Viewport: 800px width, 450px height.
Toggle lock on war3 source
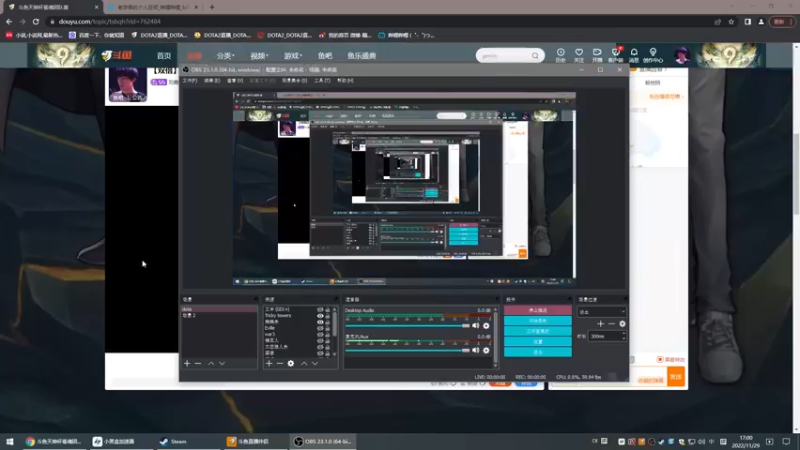pyautogui.click(x=328, y=334)
